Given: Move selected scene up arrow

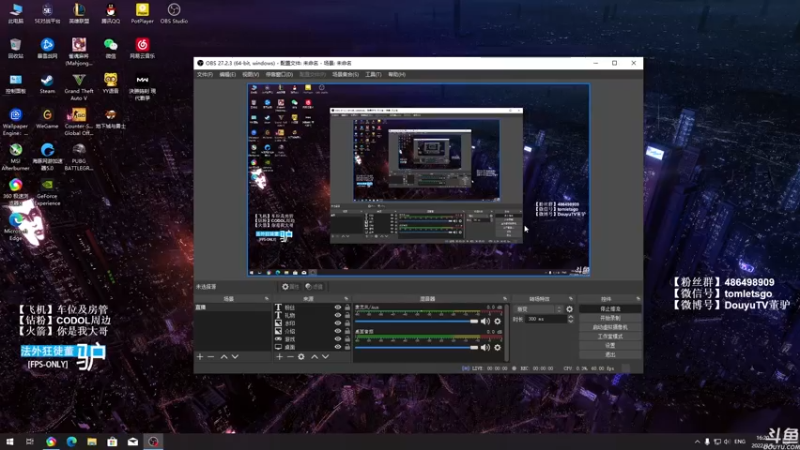Looking at the screenshot, I should (x=224, y=357).
